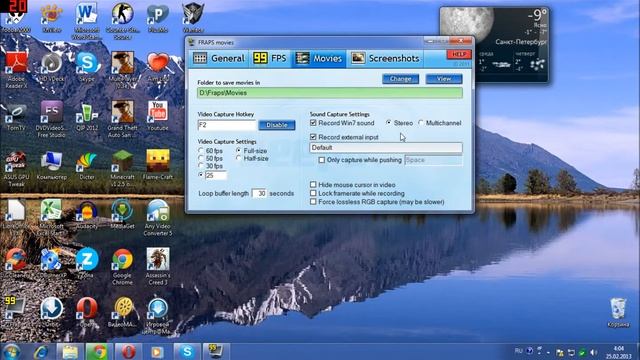The height and width of the screenshot is (360, 640).
Task: Open the Корзина recycle bin
Action: click(618, 313)
